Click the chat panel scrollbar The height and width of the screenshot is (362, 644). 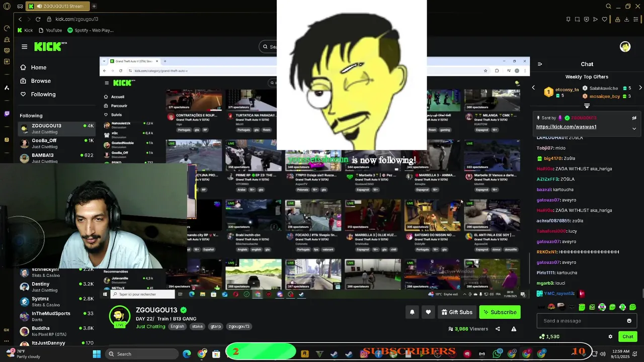click(642, 294)
